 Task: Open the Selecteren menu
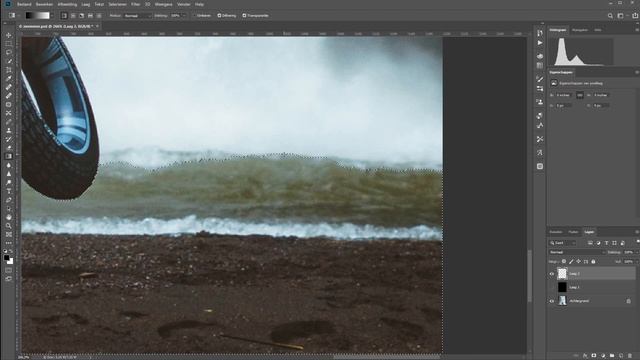117,4
